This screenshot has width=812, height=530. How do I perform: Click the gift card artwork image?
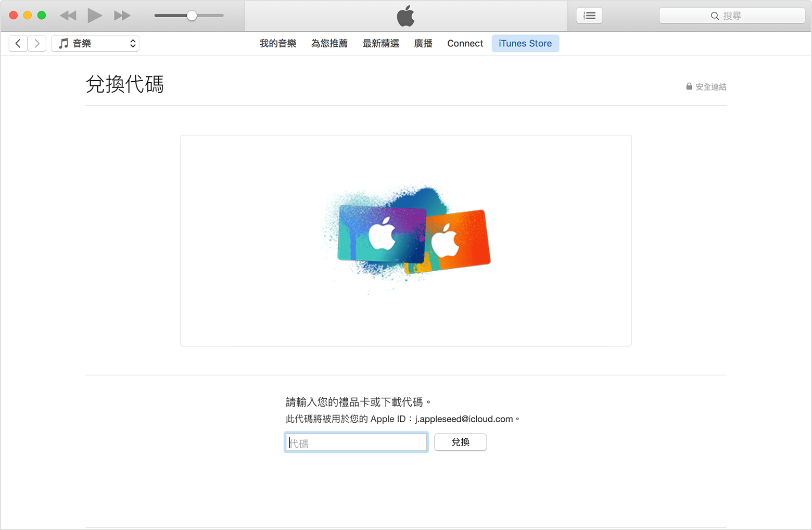[x=406, y=234]
